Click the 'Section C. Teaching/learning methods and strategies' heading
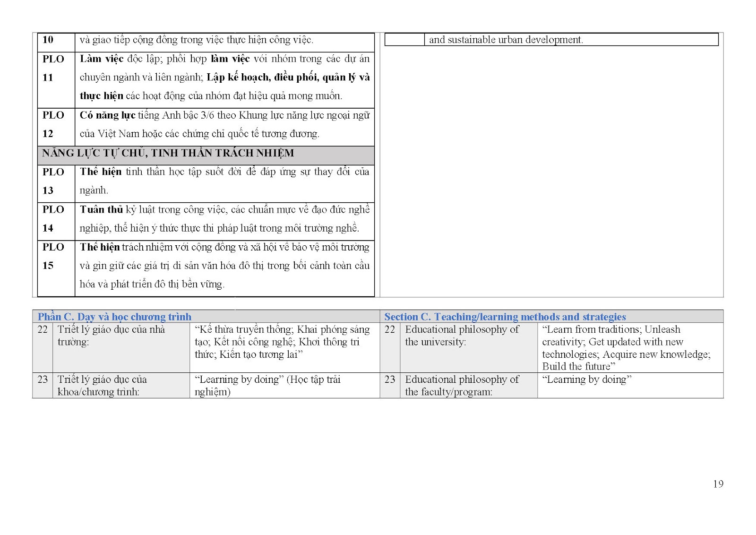 coord(505,317)
